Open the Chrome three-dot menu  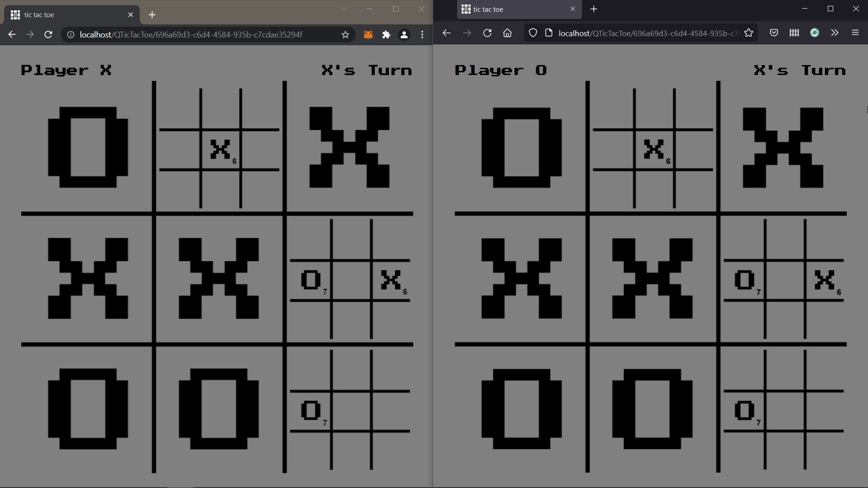click(x=422, y=35)
